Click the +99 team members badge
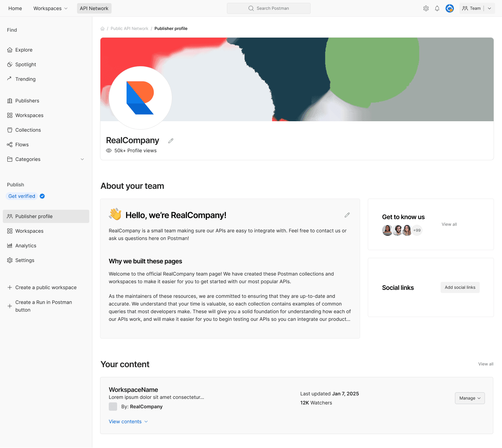The height and width of the screenshot is (448, 502). [x=417, y=230]
